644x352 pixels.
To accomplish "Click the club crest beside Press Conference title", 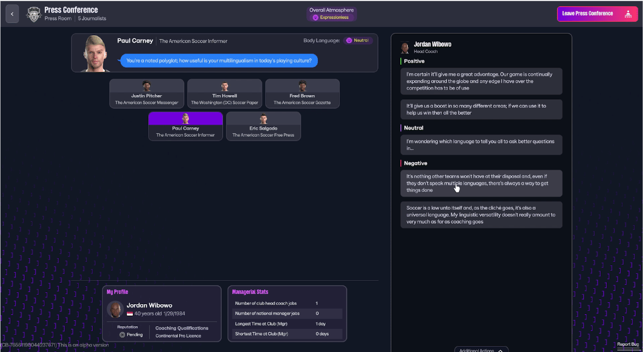I will pos(33,13).
